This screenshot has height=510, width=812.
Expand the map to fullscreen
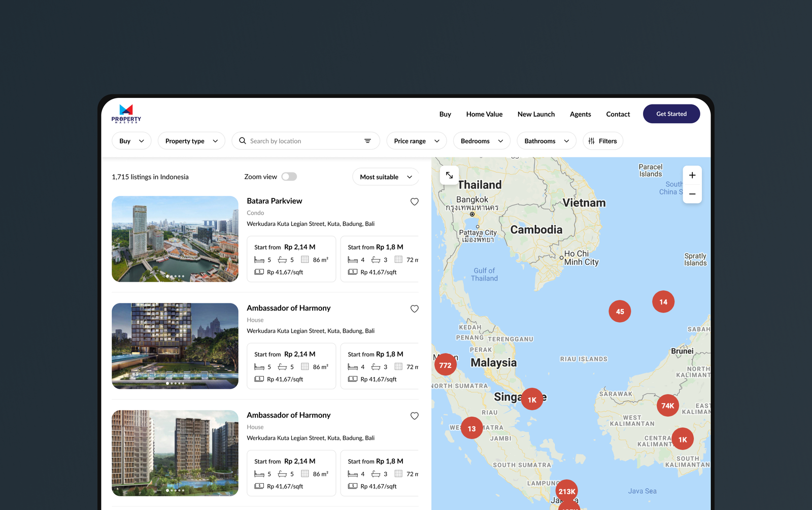[x=449, y=175]
